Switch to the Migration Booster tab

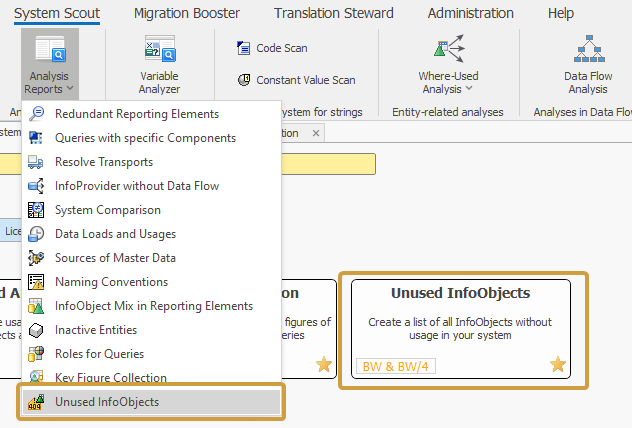tap(187, 13)
